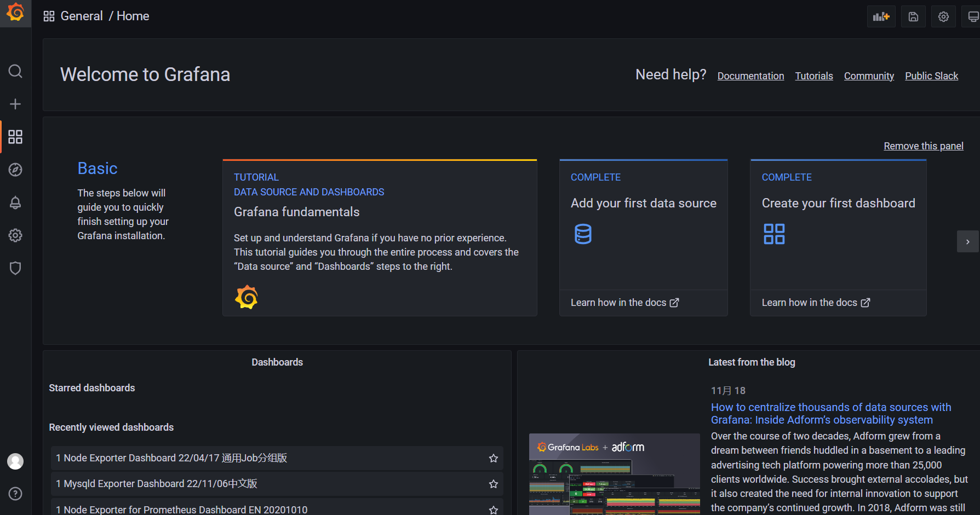Click the Grafana logo in the sidebar
This screenshot has width=980, height=515.
coord(15,12)
